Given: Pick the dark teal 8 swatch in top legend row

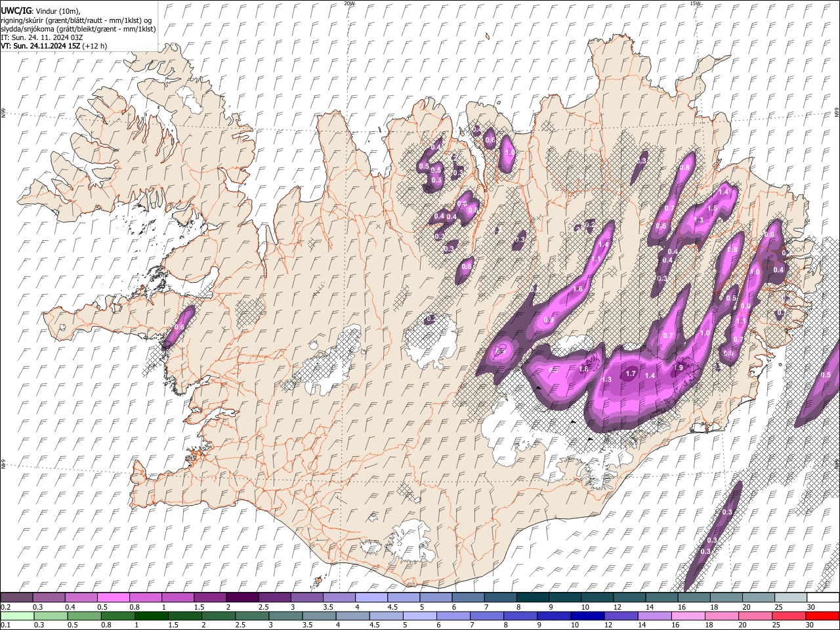Looking at the screenshot, I should [533, 597].
